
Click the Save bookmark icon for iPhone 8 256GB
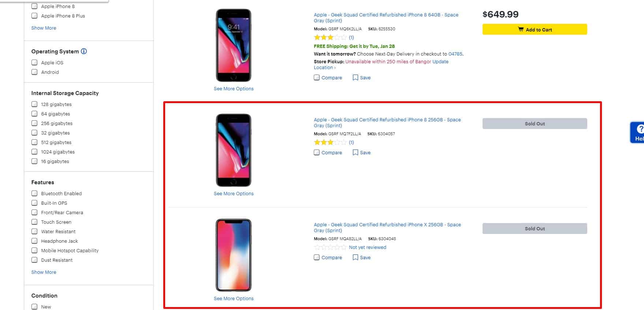355,152
